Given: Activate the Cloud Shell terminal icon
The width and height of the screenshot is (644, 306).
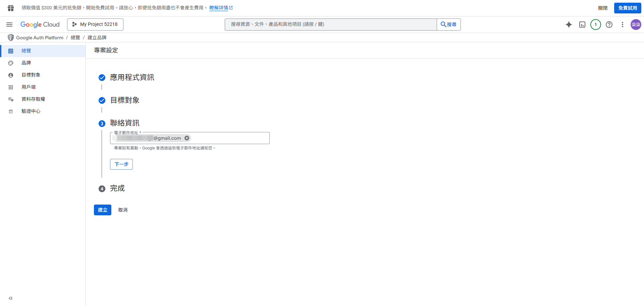Looking at the screenshot, I should point(582,24).
